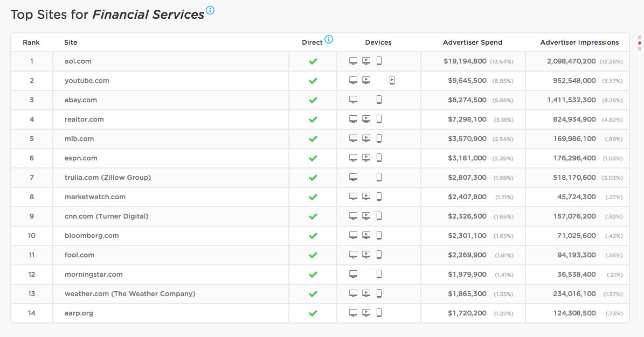Click the mobile device icon for ebay.com
This screenshot has height=337, width=644.
pos(379,99)
